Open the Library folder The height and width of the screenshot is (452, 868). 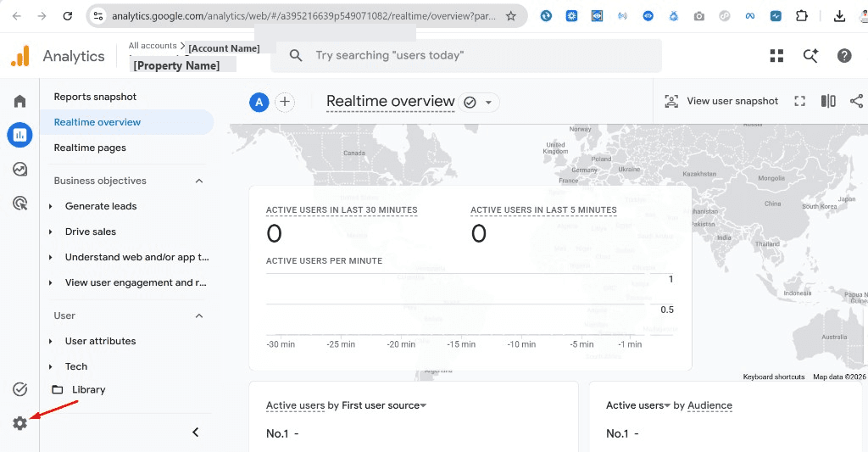click(x=78, y=390)
